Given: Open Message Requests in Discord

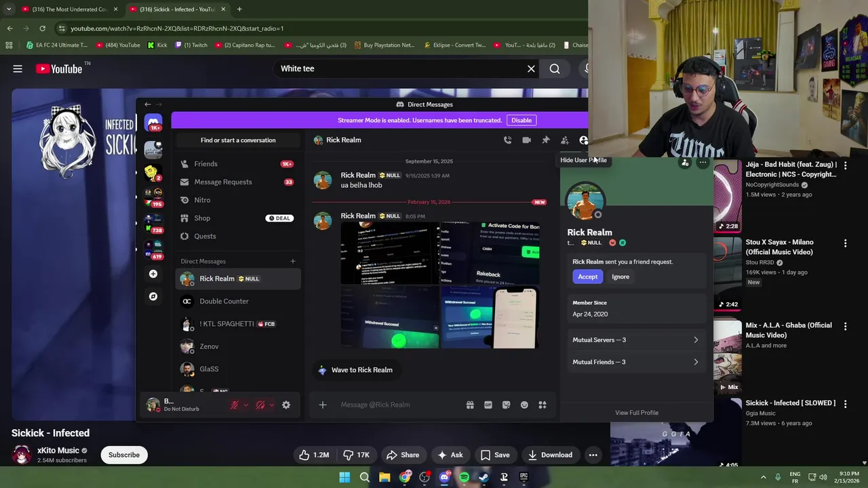Looking at the screenshot, I should pyautogui.click(x=238, y=182).
